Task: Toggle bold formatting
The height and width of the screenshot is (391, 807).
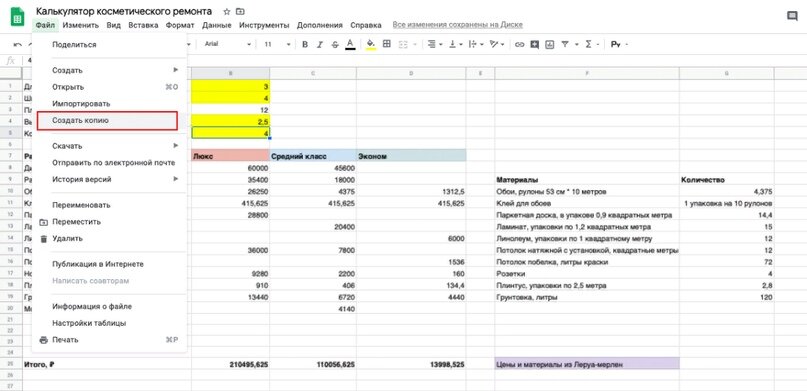Action: pyautogui.click(x=305, y=45)
